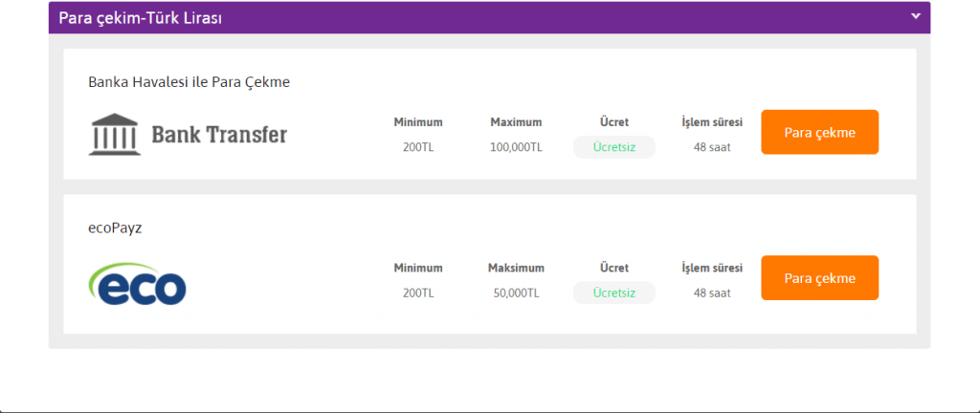The height and width of the screenshot is (413, 980).
Task: Click the Maksimum label in ecoPayz row
Action: click(516, 268)
